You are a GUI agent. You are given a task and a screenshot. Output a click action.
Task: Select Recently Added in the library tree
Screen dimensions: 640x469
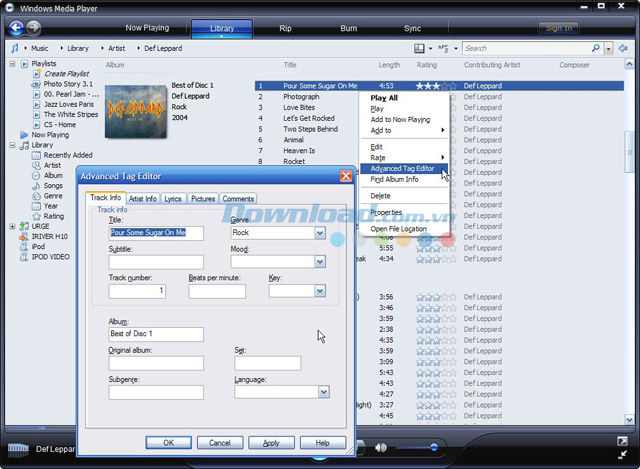tap(68, 156)
